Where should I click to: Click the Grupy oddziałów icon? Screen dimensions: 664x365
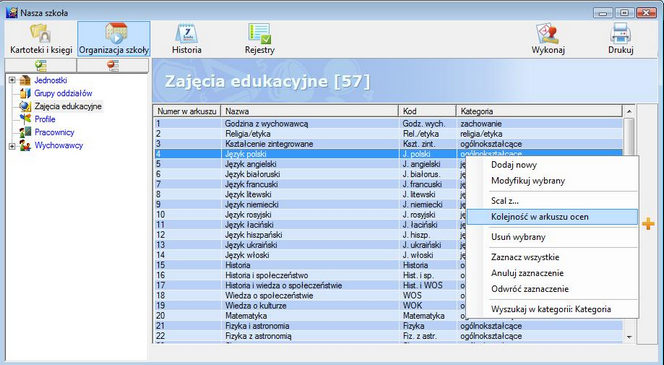point(25,93)
